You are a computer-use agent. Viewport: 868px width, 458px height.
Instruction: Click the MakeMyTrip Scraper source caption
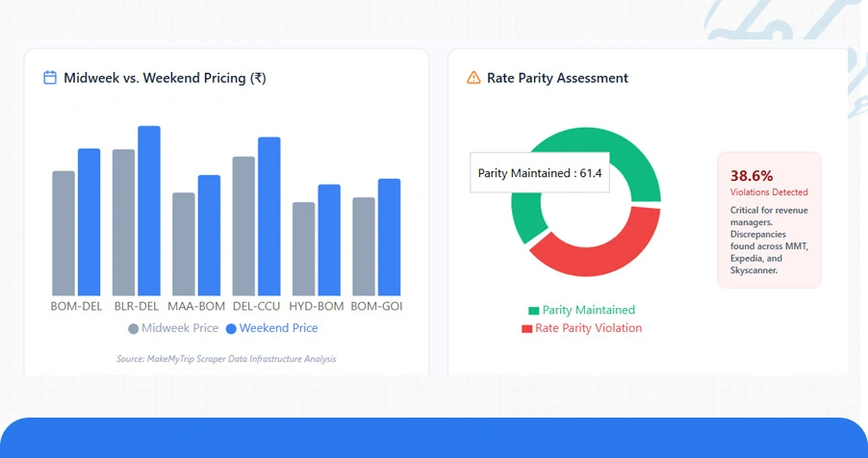click(226, 359)
